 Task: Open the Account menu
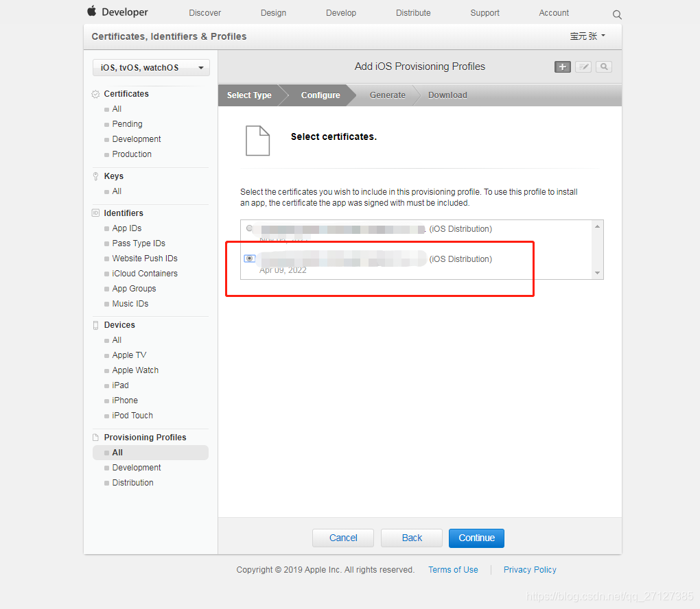point(554,13)
